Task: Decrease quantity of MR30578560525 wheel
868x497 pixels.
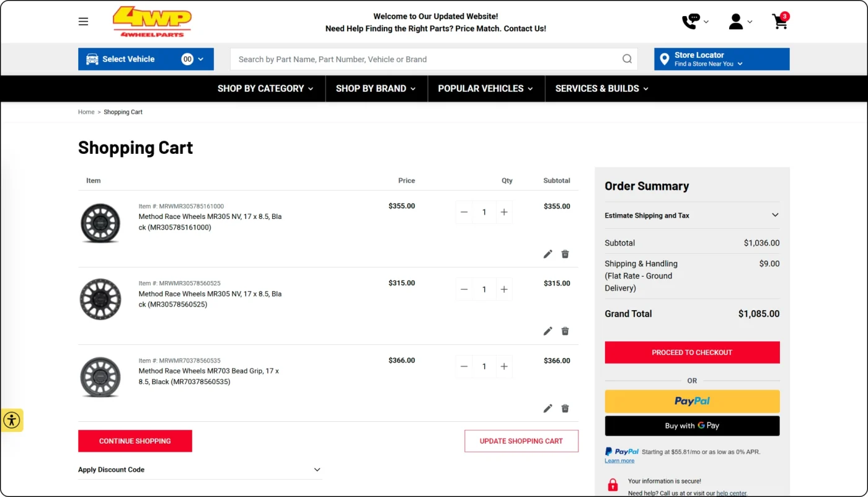Action: coord(464,289)
